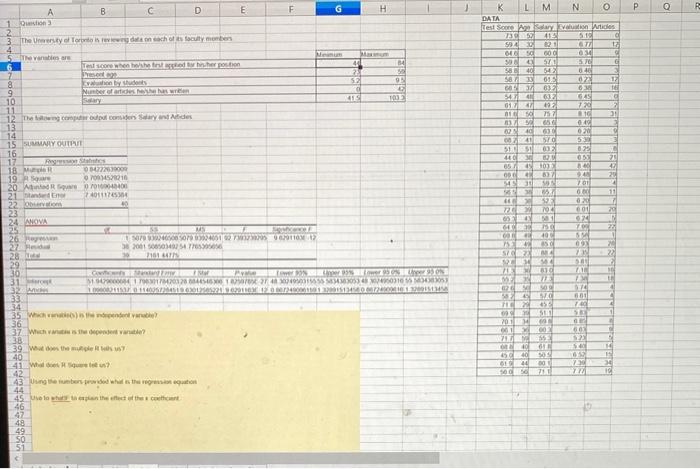This screenshot has width=700, height=469.
Task: Click the 'ANOVA' heading cell
Action: pyautogui.click(x=36, y=221)
